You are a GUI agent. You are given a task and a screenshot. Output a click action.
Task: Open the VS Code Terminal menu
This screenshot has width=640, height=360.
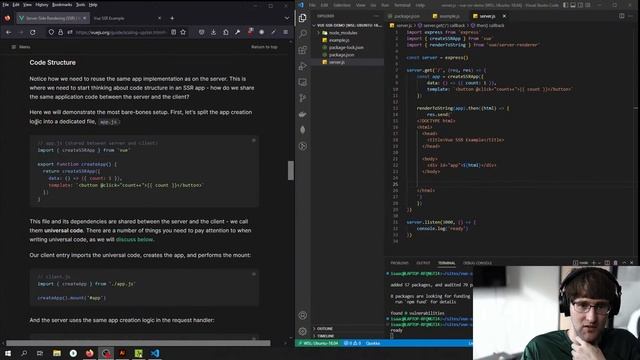[402, 5]
